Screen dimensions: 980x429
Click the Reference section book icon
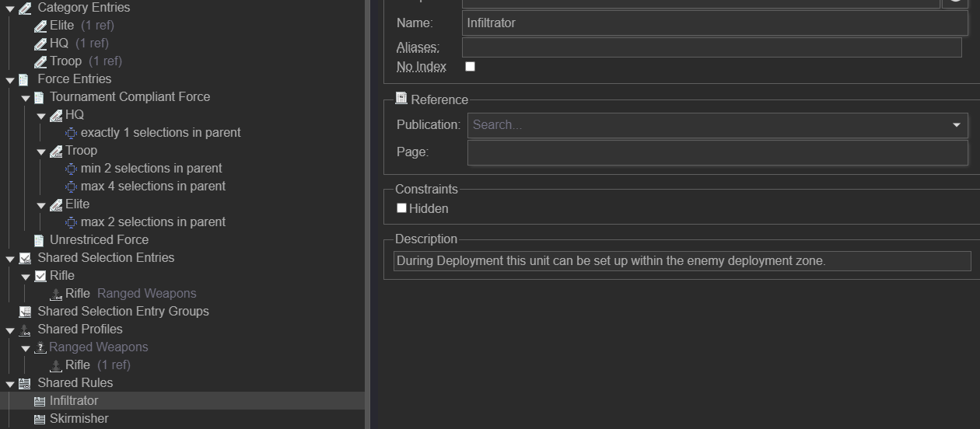pyautogui.click(x=401, y=99)
